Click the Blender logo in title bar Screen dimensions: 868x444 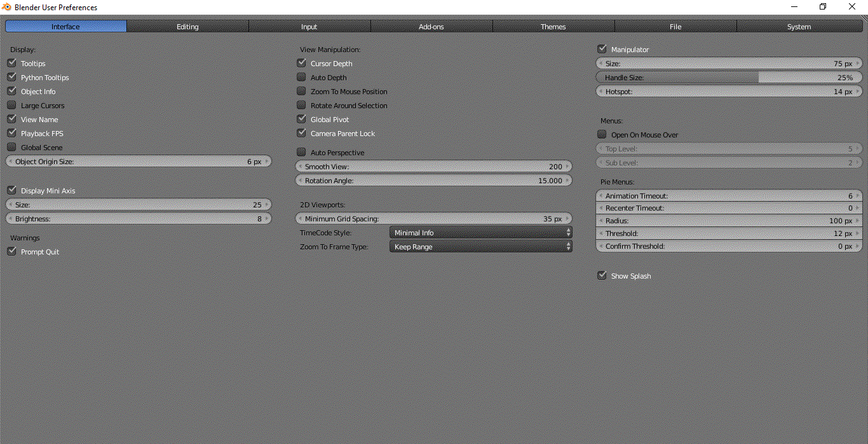click(7, 7)
